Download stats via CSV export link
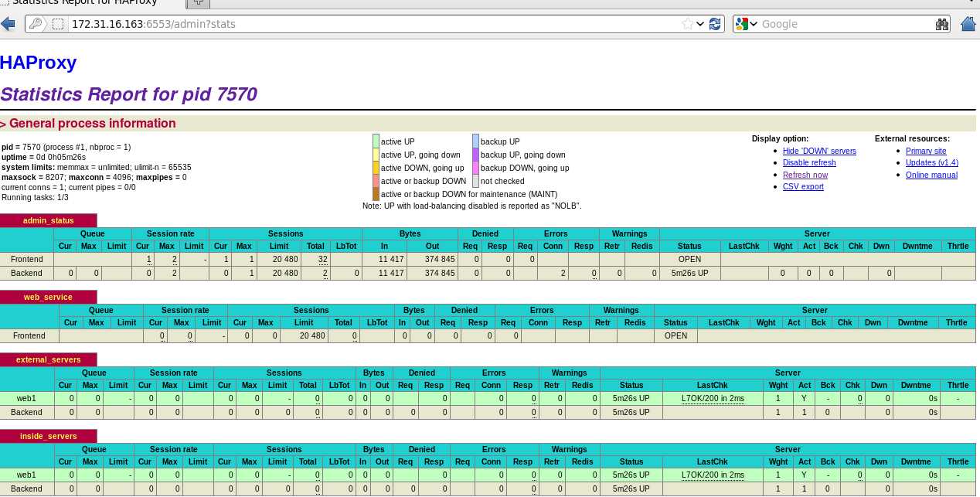This screenshot has width=980, height=497. click(x=803, y=186)
